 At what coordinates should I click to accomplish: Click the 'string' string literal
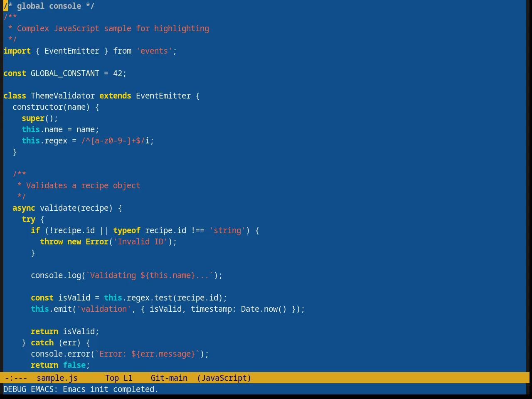point(227,230)
